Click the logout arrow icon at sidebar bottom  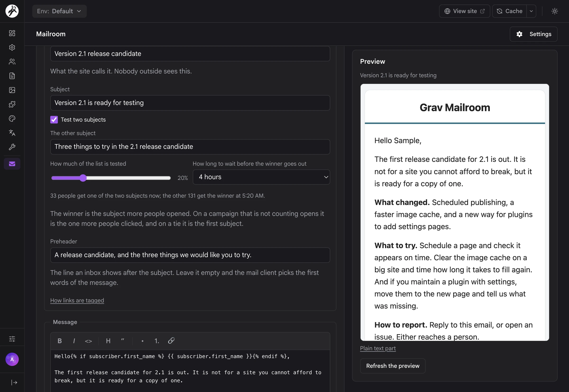pyautogui.click(x=14, y=383)
